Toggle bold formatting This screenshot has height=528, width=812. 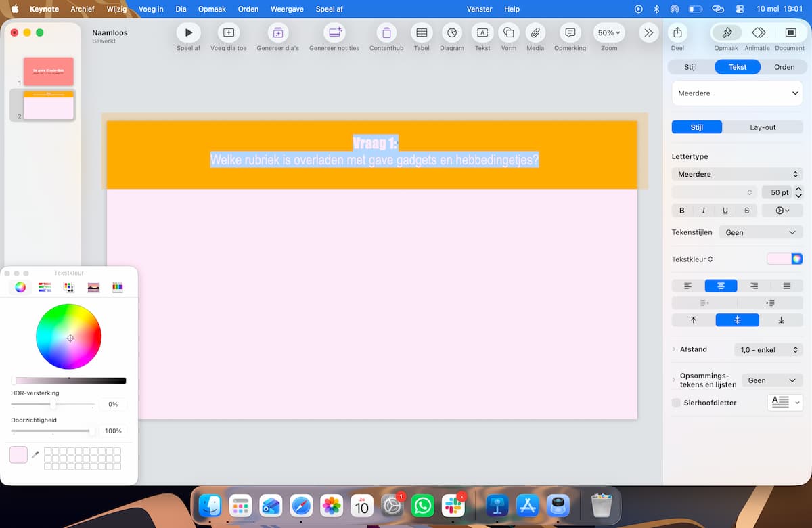click(682, 211)
